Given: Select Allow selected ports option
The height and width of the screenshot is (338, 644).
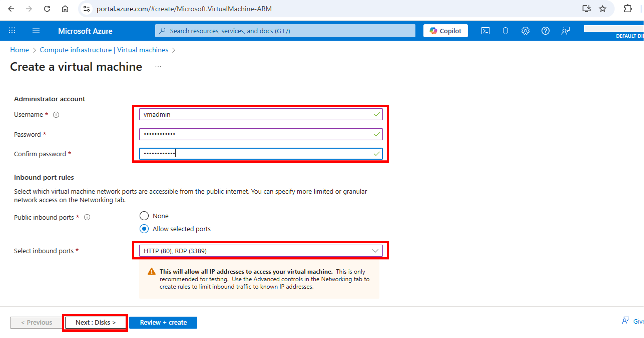Looking at the screenshot, I should tap(144, 229).
